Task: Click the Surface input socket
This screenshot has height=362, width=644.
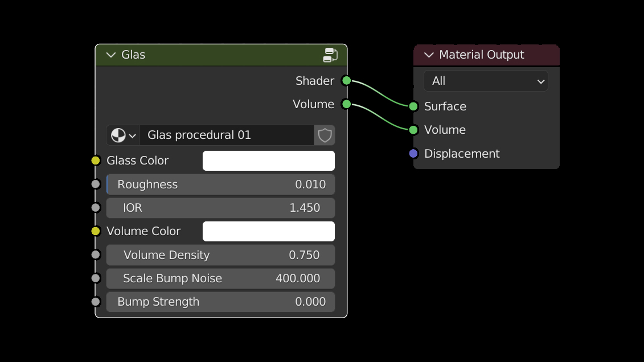Action: [413, 106]
